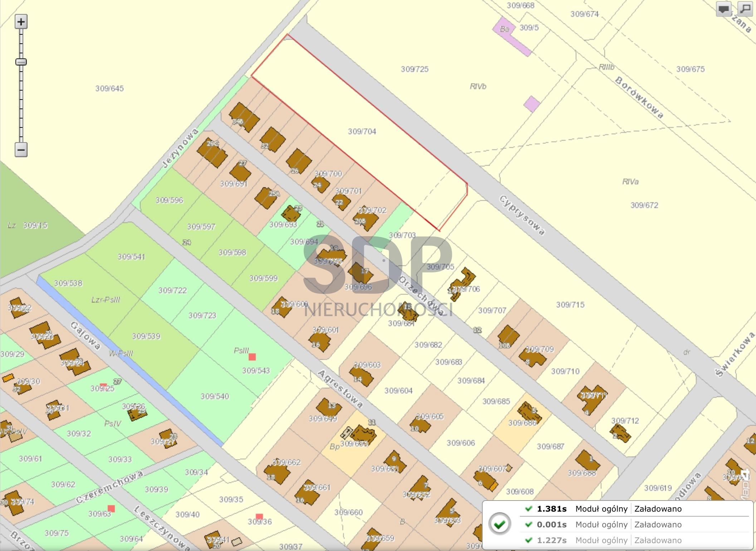756x551 pixels.
Task: Click parcel label 309/597
Action: (201, 227)
